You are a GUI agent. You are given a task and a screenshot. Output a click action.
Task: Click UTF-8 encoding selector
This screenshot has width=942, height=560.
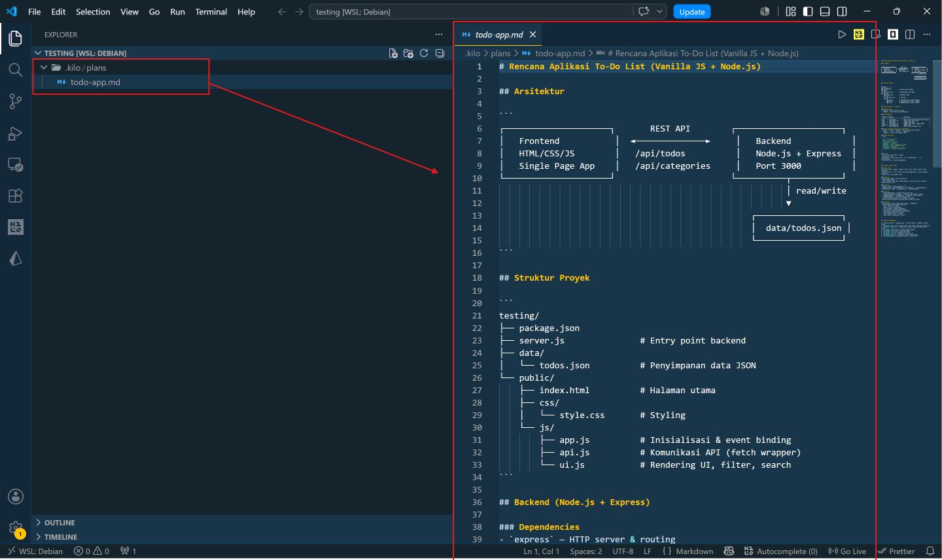(x=623, y=551)
